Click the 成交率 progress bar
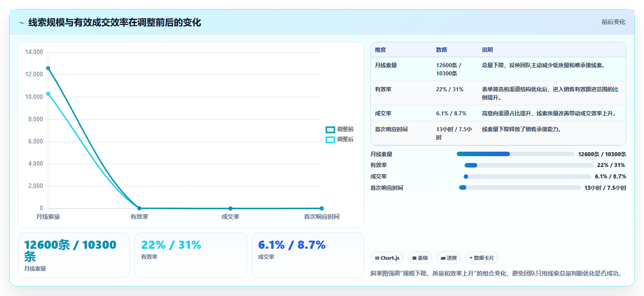 click(527, 177)
